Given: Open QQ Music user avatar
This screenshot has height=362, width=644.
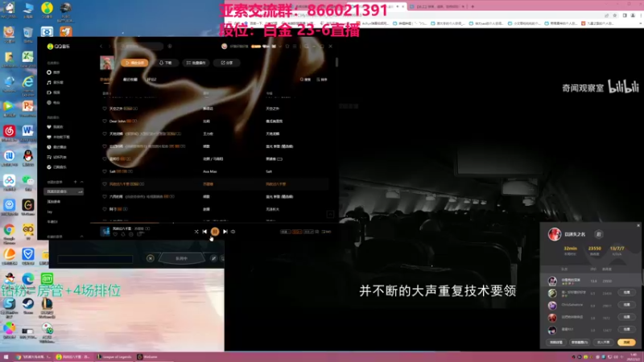Looking at the screenshot, I should (x=225, y=47).
